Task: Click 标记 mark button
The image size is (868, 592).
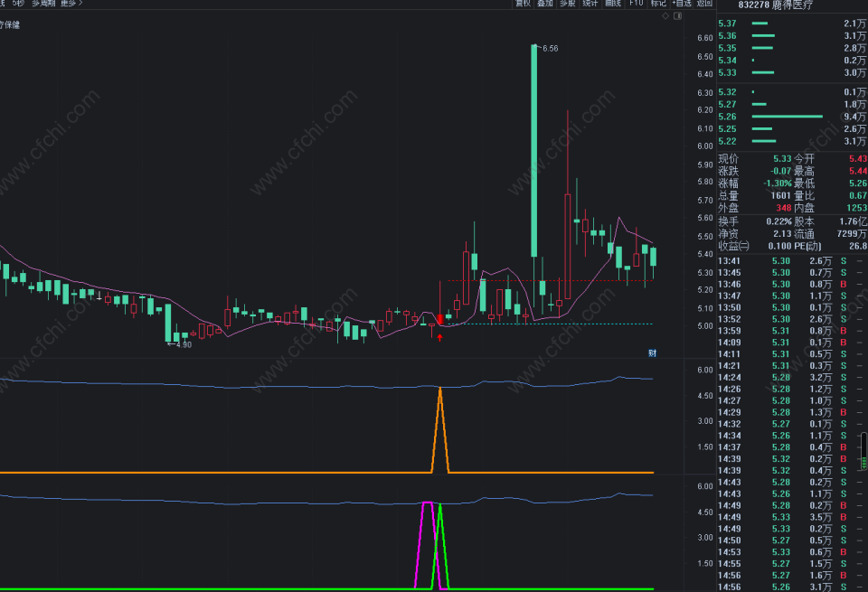Action: coord(658,4)
